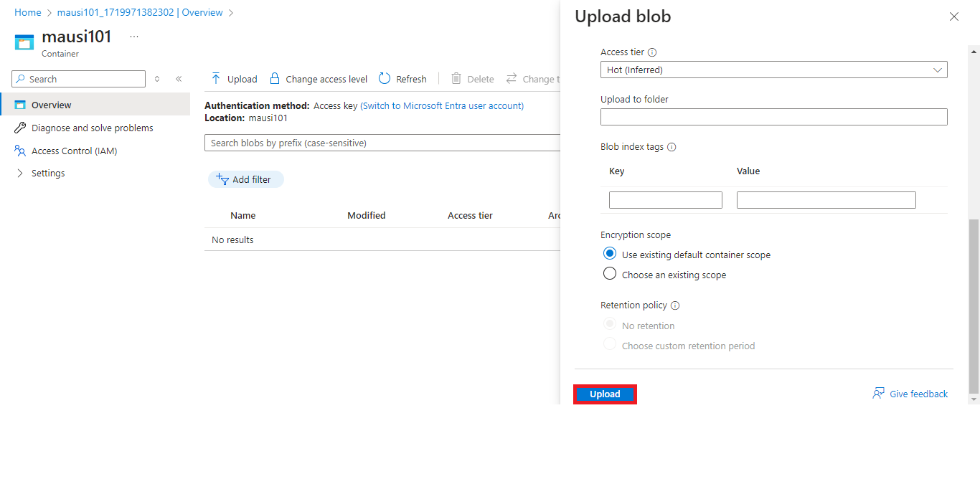Close the Upload blob panel
The image size is (980, 479).
point(953,16)
